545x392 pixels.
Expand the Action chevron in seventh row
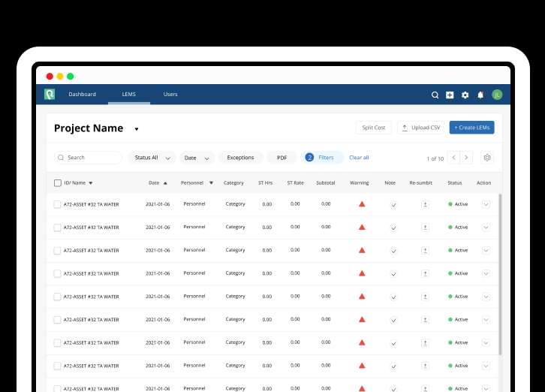tap(486, 343)
